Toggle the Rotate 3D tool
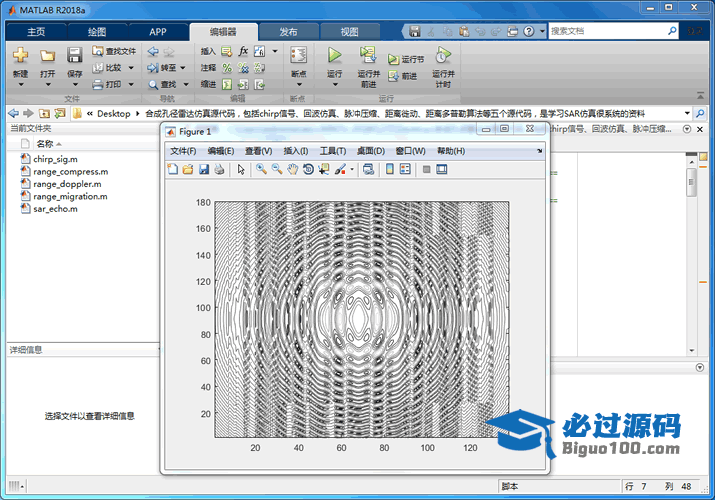Viewport: 715px width, 500px height. tap(308, 170)
